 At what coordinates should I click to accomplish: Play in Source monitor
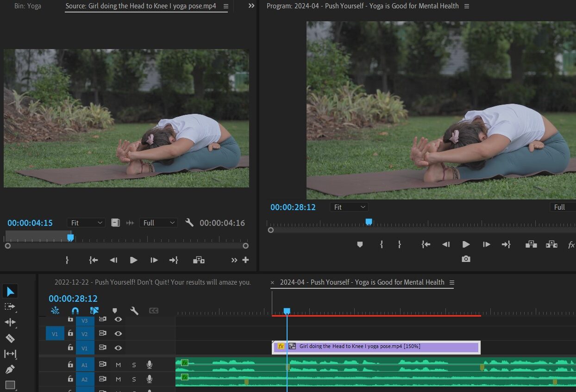[x=133, y=260]
